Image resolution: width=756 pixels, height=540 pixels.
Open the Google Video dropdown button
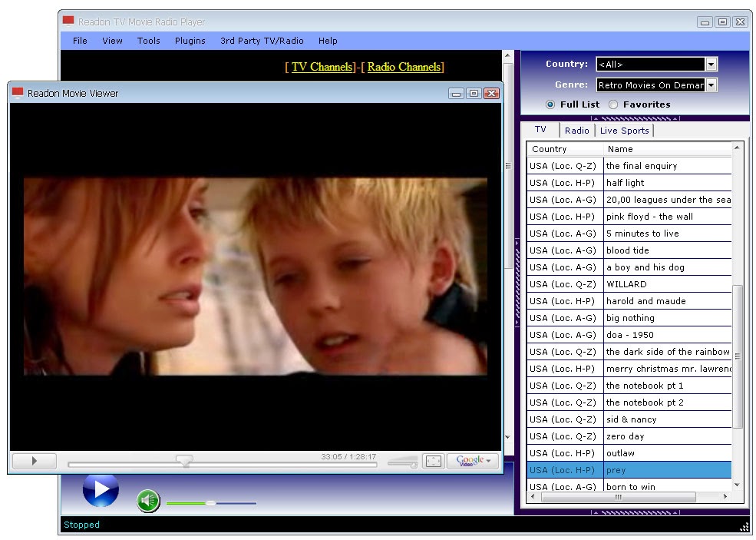(473, 461)
